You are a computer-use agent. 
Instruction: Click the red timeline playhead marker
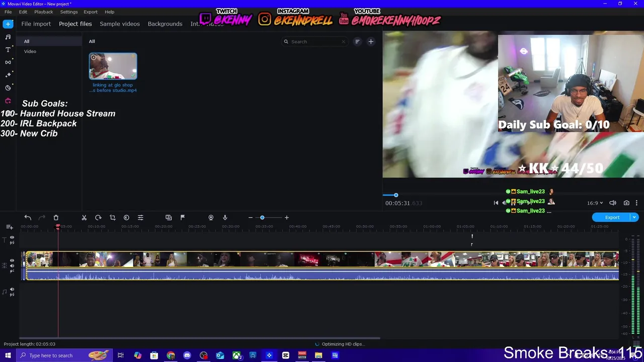[x=58, y=227]
